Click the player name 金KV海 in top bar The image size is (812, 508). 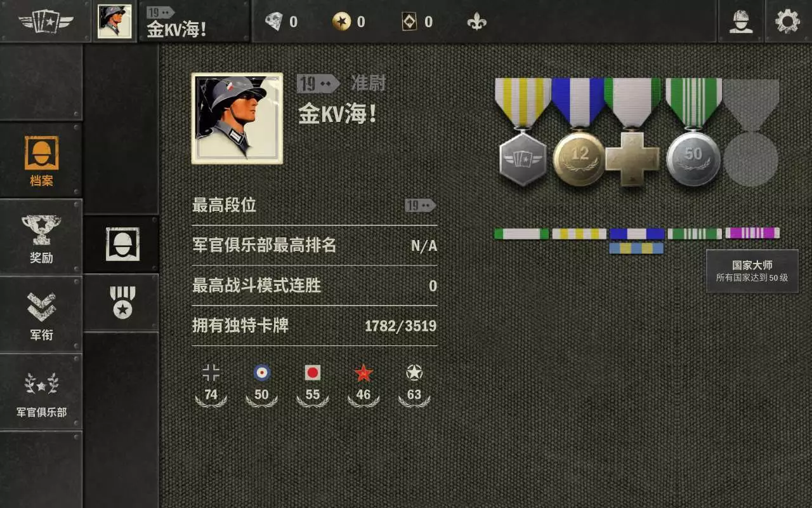click(177, 29)
